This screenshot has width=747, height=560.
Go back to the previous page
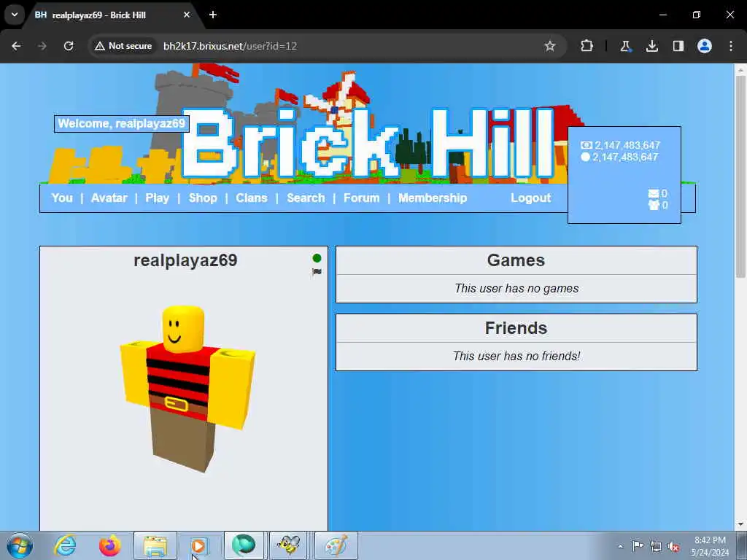point(16,46)
